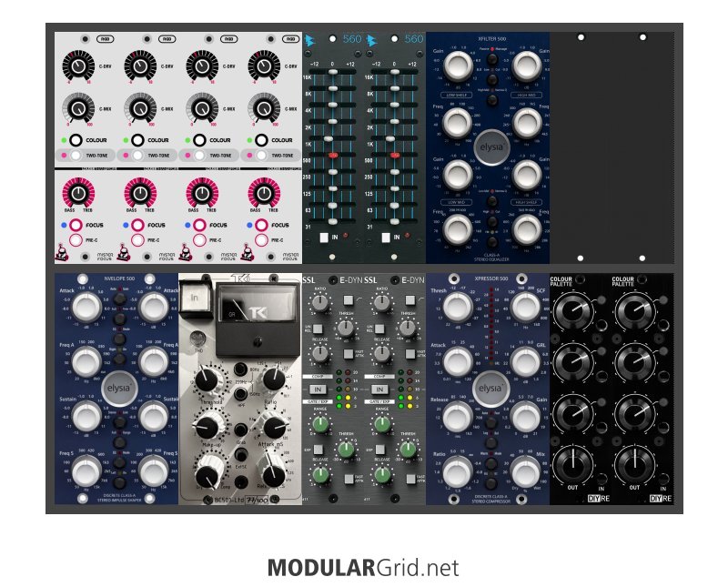728x587 pixels.
Task: Click the C-MIX knob on the third module
Action: (x=202, y=108)
